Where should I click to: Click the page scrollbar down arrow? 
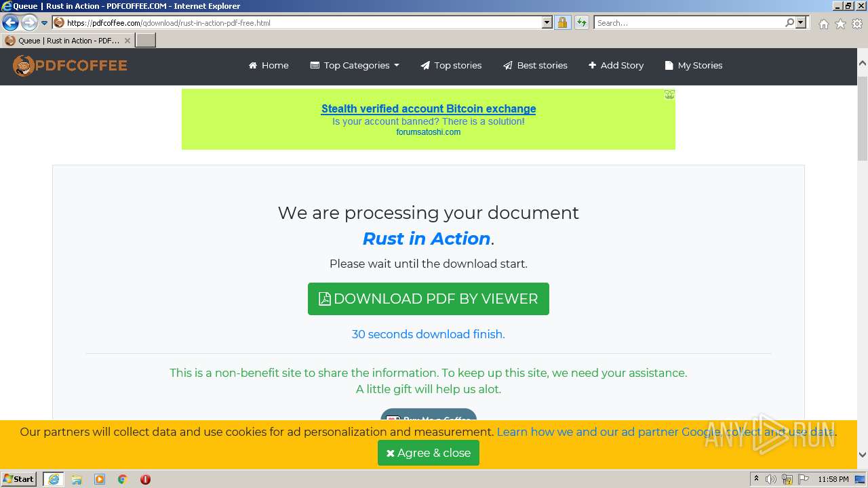pyautogui.click(x=863, y=455)
